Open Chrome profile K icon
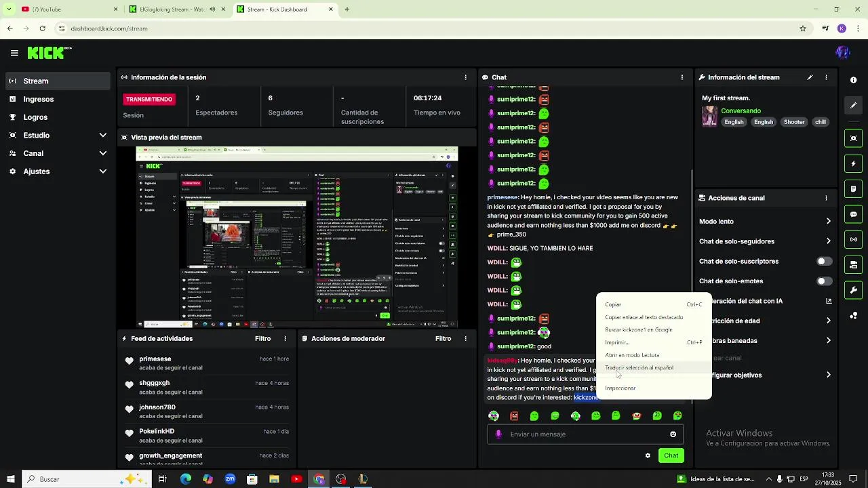Image resolution: width=868 pixels, height=488 pixels. coord(842,28)
